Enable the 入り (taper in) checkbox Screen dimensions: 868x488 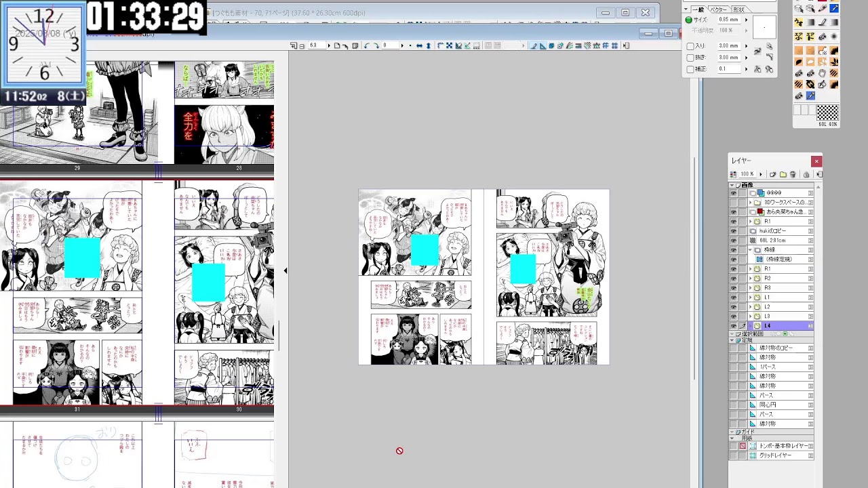coord(690,46)
